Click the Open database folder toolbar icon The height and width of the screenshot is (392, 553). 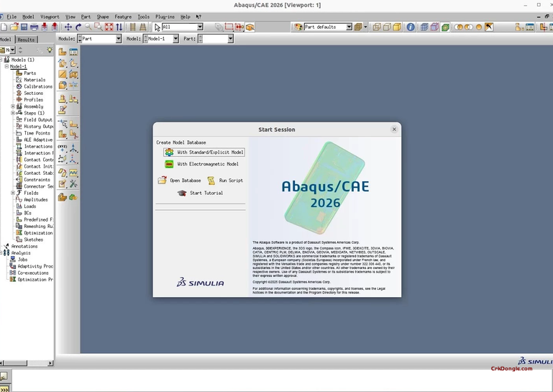14,27
